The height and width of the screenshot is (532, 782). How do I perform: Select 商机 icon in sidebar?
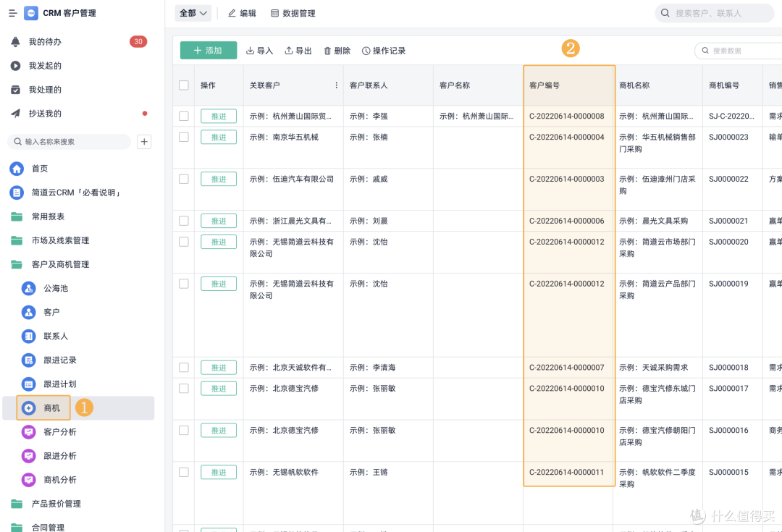[x=28, y=408]
